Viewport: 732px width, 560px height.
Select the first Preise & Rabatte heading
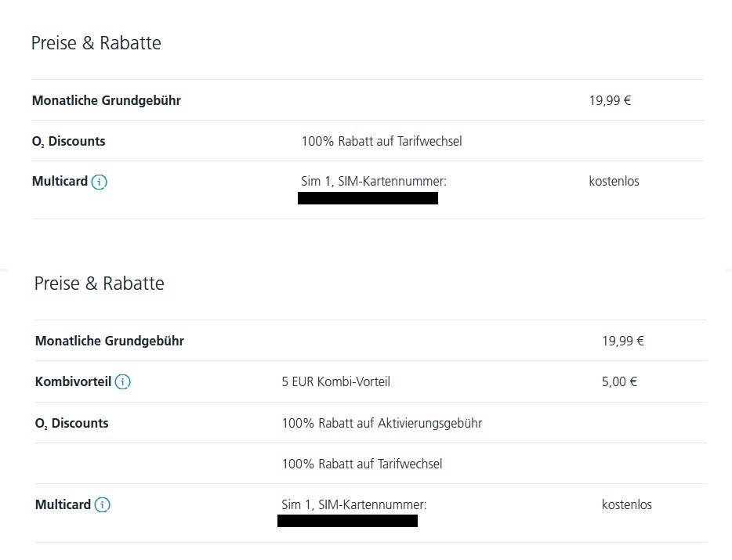coord(96,43)
